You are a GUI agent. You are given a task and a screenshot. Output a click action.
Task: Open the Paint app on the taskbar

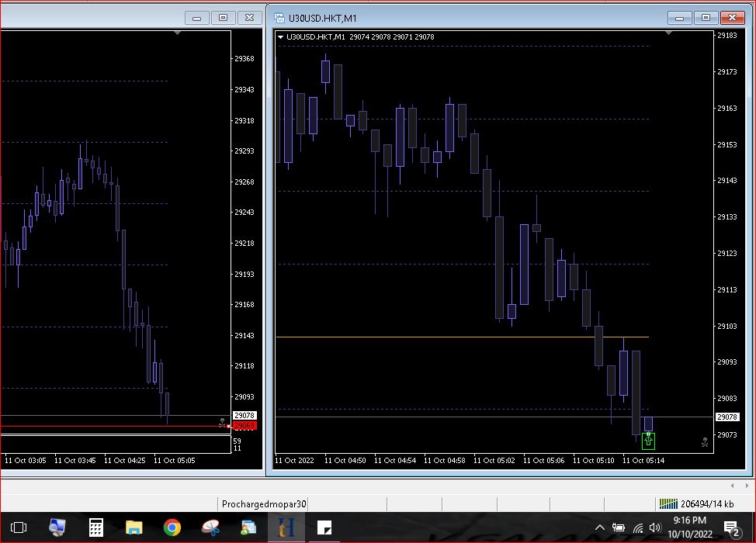[x=210, y=527]
